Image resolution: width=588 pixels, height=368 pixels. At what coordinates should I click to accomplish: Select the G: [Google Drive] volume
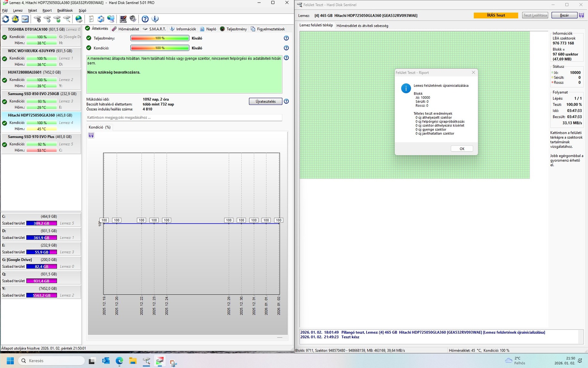point(41,263)
